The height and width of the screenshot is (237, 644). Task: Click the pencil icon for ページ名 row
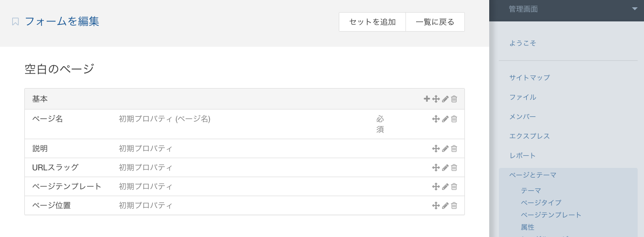click(445, 119)
